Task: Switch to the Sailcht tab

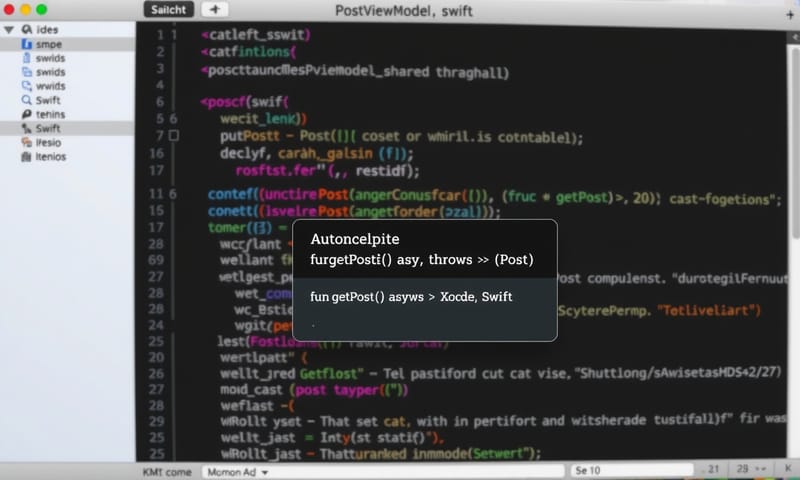Action: tap(168, 10)
